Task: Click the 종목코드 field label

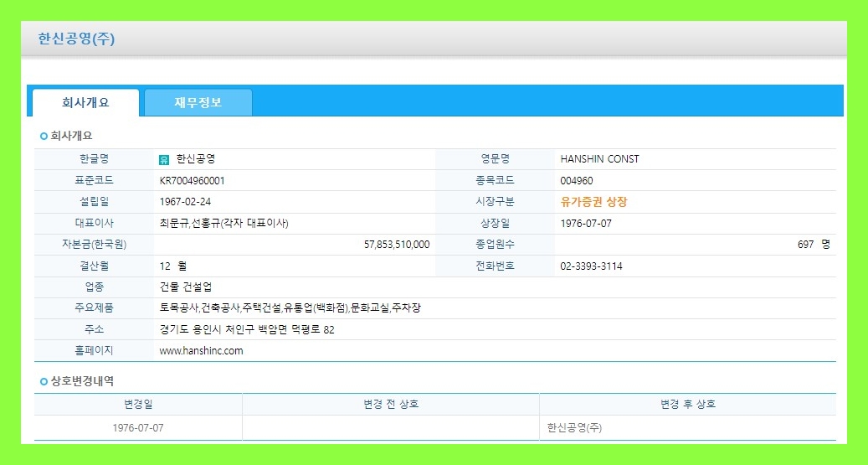Action: click(495, 181)
